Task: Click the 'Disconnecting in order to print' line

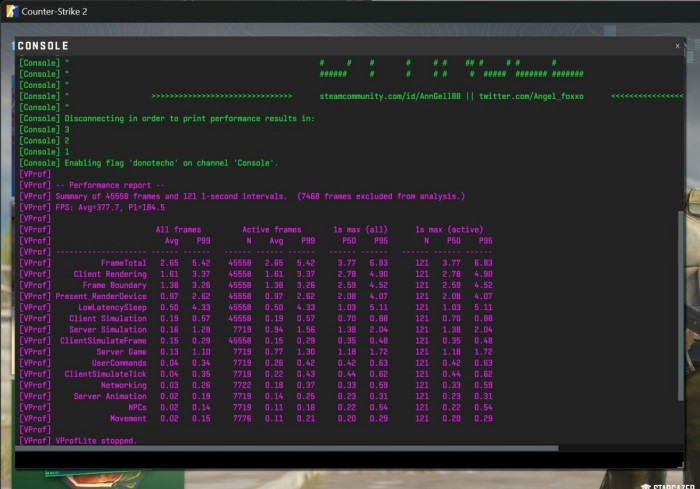Action: click(x=189, y=118)
